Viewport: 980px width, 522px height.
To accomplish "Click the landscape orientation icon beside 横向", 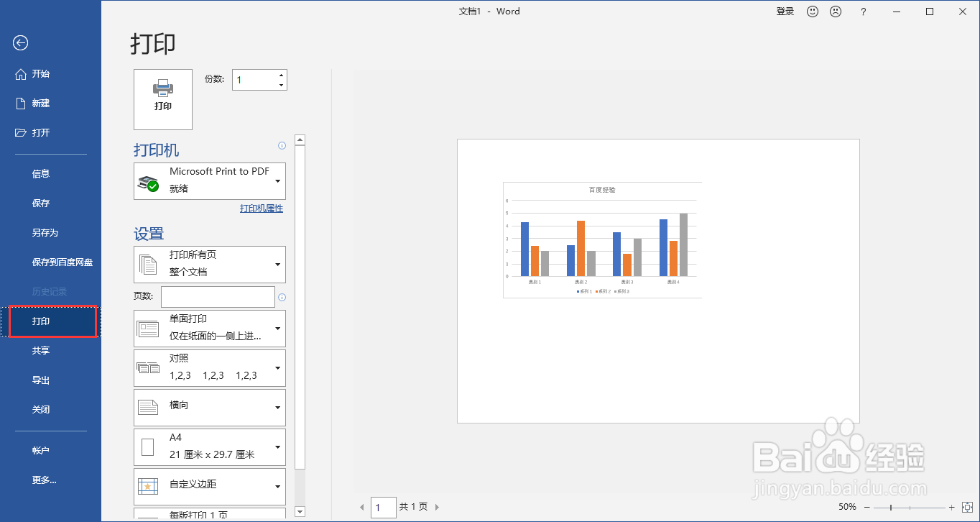I will pyautogui.click(x=148, y=408).
